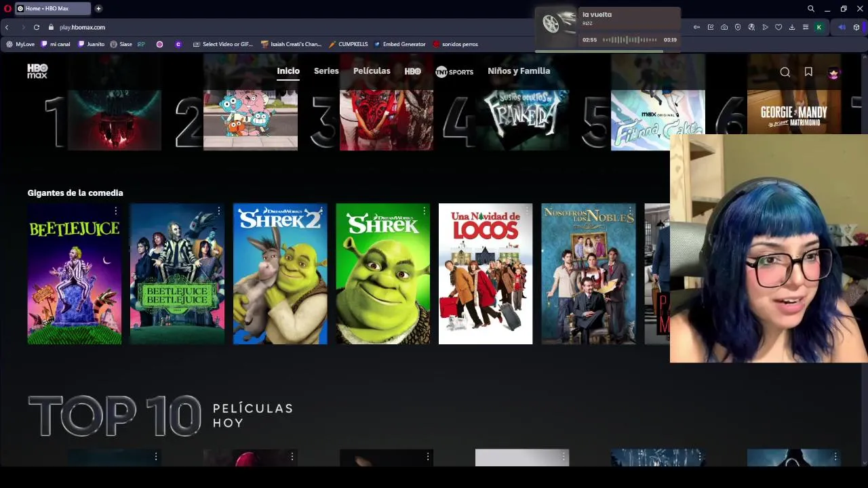
Task: Open the Juanito bookmark
Action: (91, 44)
